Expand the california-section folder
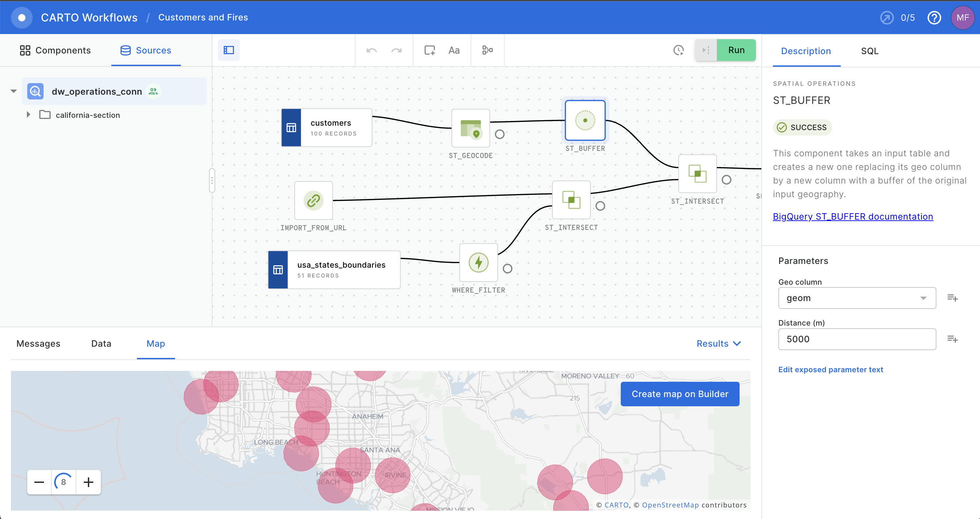Viewport: 980px width, 519px height. 29,114
